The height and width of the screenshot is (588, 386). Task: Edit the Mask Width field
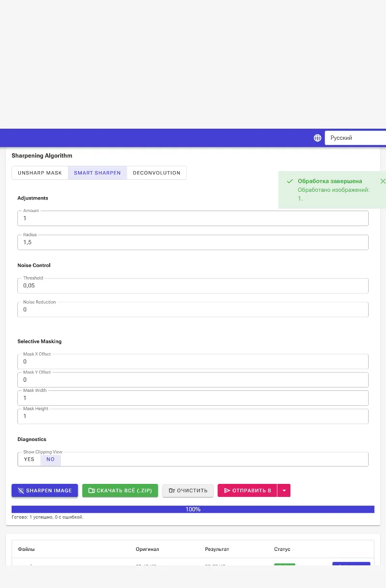[x=193, y=398]
